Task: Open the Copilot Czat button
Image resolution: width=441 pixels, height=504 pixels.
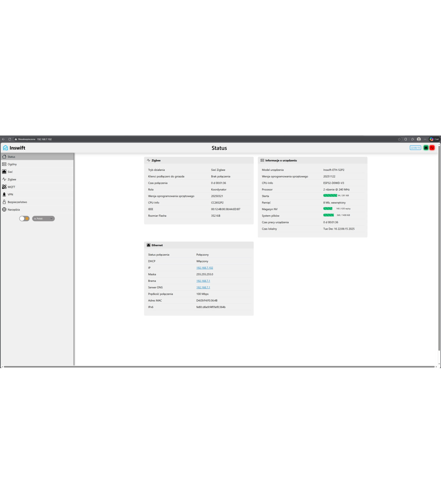Action: 434,139
